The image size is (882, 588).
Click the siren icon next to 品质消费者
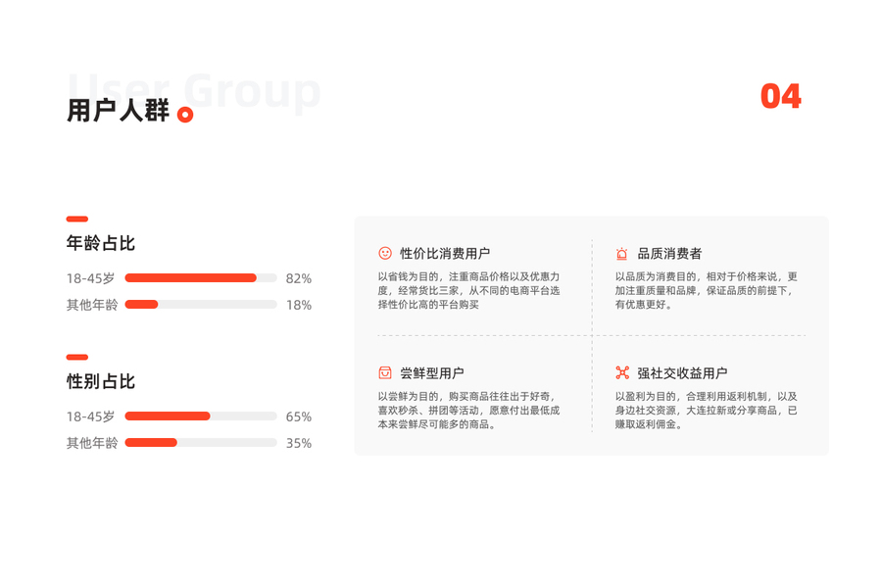621,254
